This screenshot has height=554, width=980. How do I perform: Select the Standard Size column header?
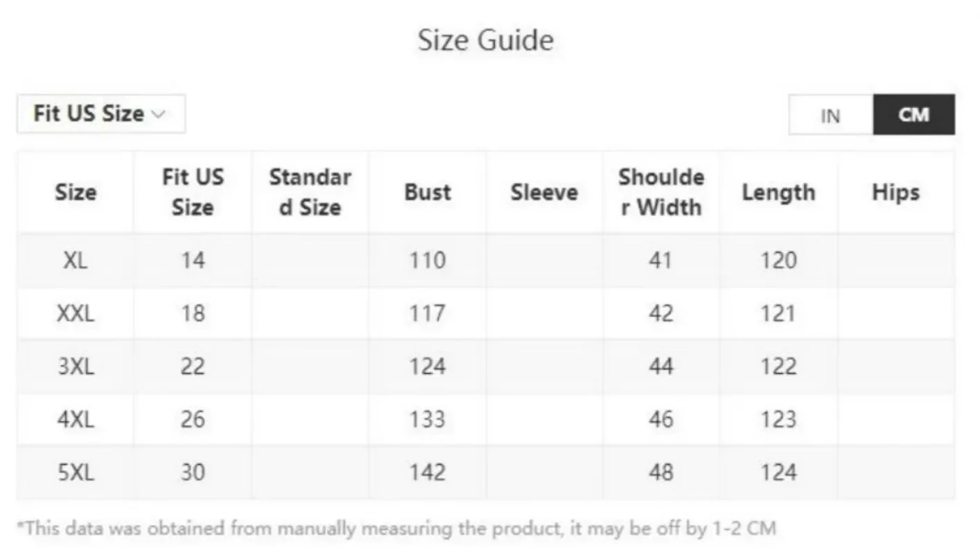click(310, 192)
